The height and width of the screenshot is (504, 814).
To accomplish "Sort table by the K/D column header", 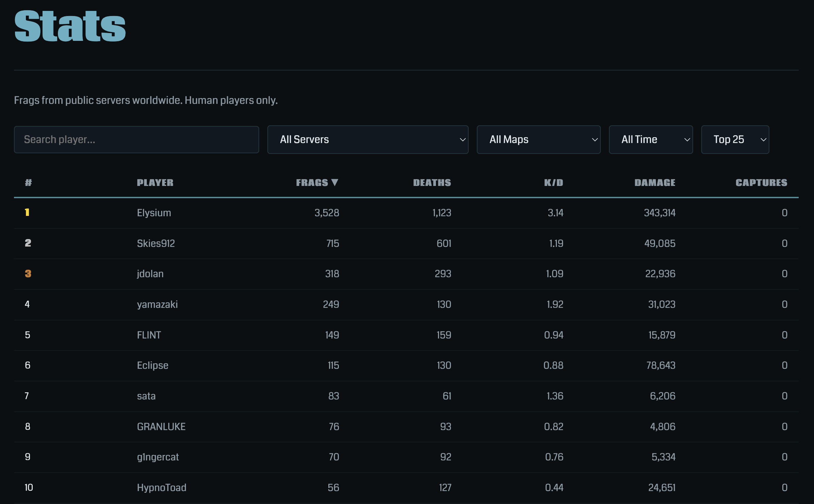I will (x=553, y=183).
